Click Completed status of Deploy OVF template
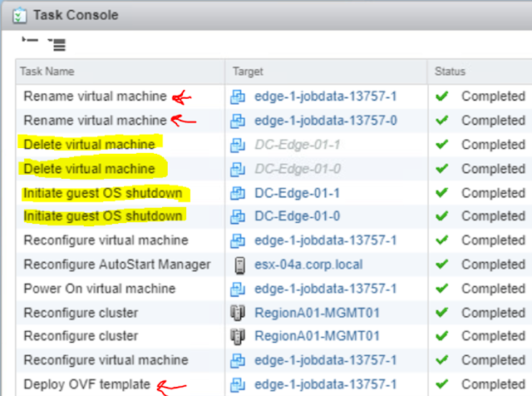 [493, 384]
